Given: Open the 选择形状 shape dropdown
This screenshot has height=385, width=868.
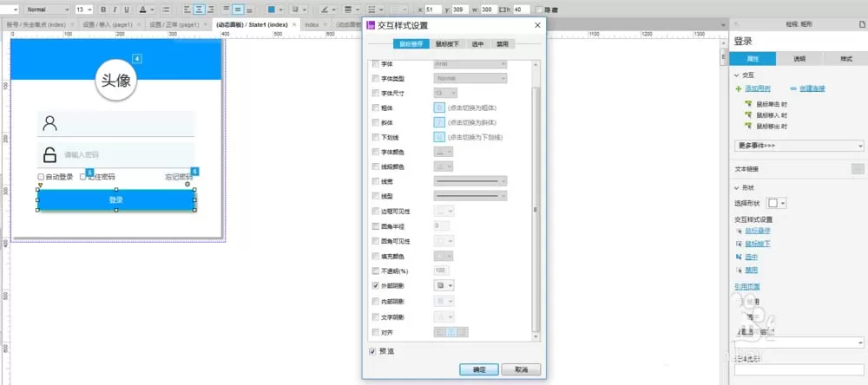Looking at the screenshot, I should 777,203.
